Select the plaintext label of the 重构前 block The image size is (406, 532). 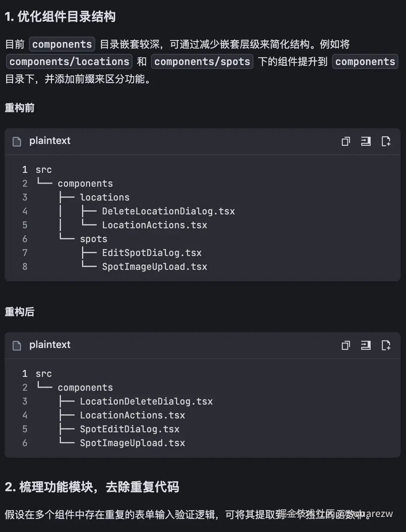[50, 141]
